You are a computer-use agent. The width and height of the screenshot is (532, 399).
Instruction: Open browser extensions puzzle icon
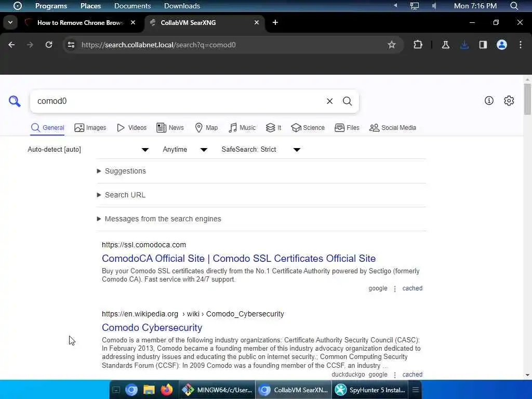coord(418,45)
